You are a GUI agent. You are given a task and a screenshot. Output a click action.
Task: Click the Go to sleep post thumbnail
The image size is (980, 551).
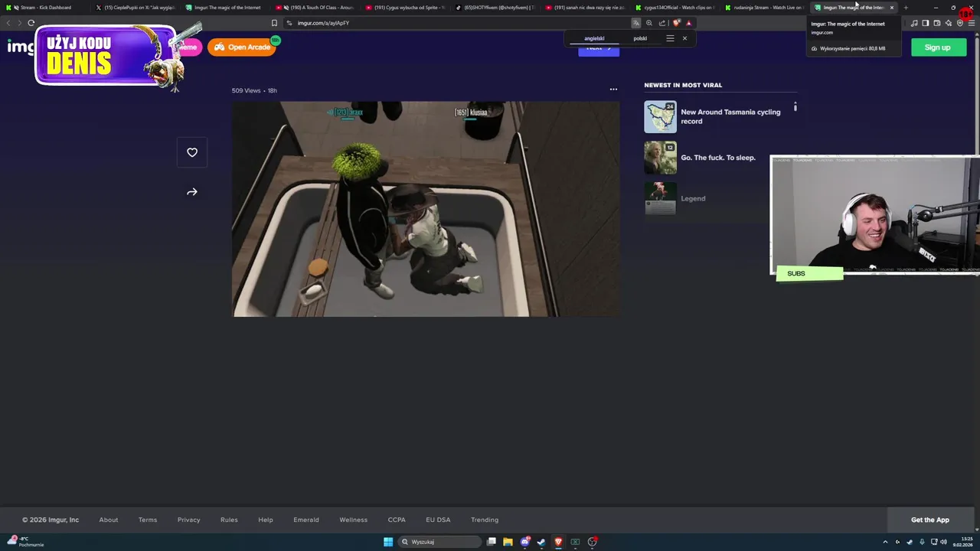pyautogui.click(x=660, y=158)
